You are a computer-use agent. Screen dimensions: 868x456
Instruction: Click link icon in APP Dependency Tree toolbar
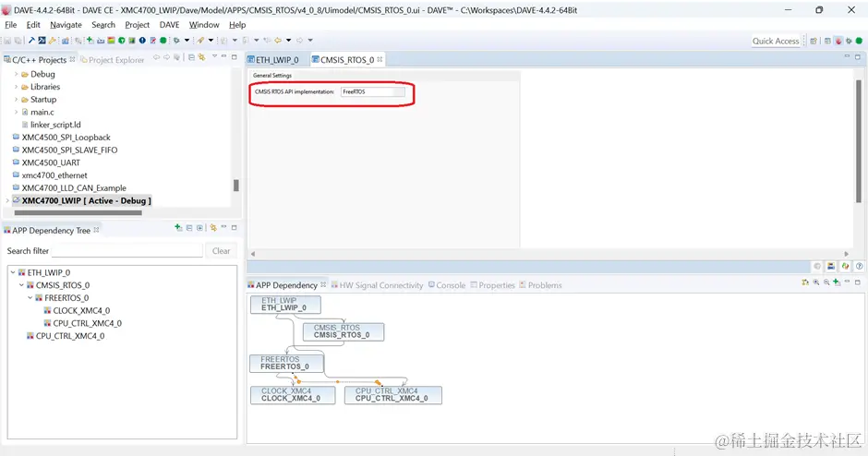tap(213, 227)
